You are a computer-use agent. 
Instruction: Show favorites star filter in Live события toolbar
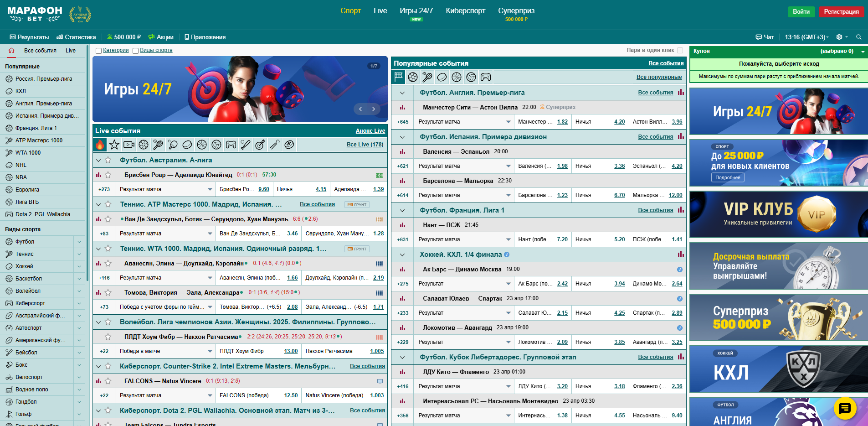coord(114,145)
